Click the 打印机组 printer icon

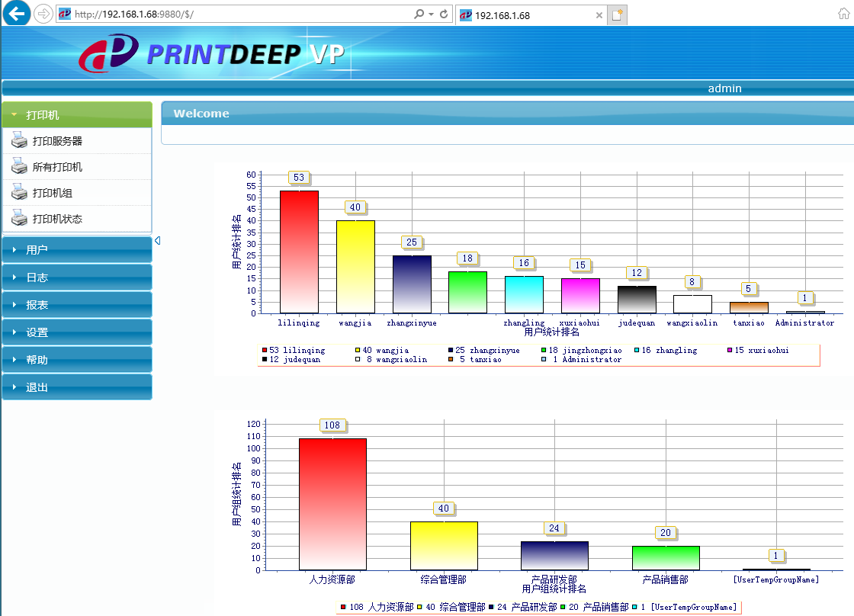point(19,192)
